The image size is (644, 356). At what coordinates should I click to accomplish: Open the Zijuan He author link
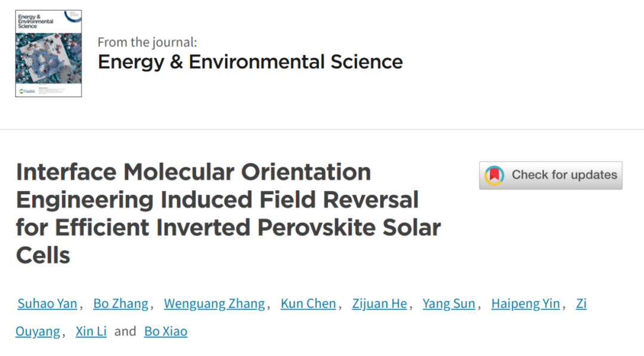click(x=379, y=304)
